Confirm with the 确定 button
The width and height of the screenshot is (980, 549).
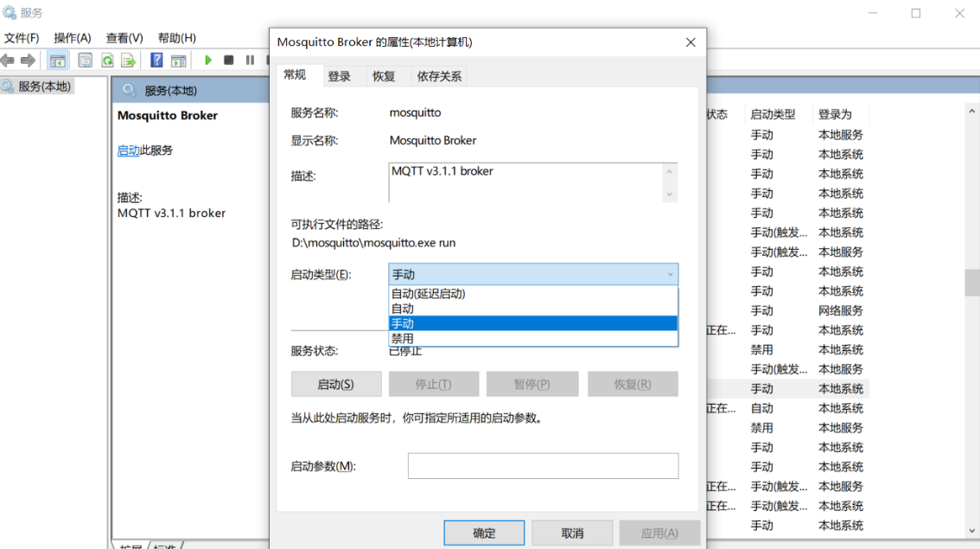[x=484, y=533]
